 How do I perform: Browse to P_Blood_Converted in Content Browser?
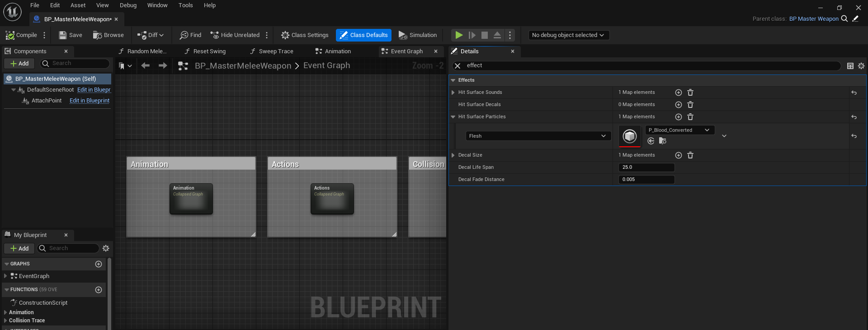click(x=663, y=141)
